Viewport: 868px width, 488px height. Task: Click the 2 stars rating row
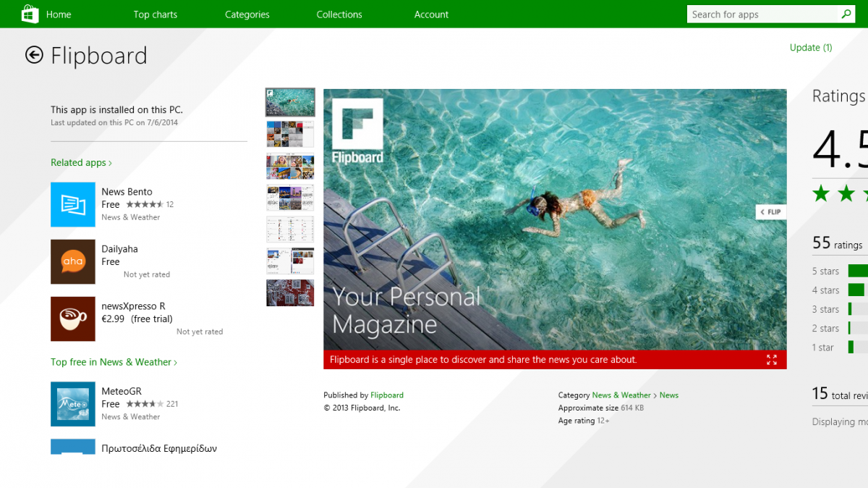[x=840, y=328]
